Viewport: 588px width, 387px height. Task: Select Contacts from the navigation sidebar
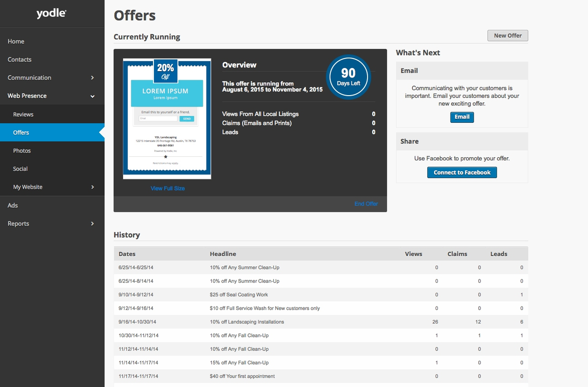click(19, 59)
